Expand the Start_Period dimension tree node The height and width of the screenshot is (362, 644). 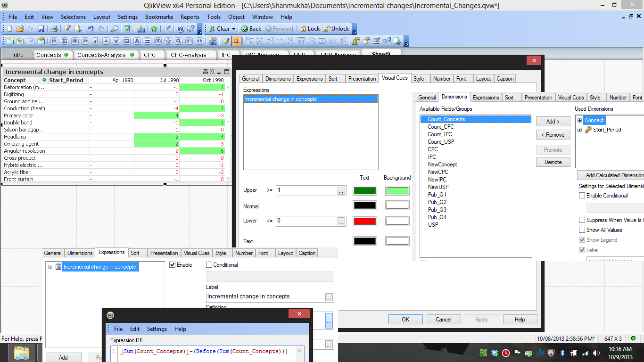click(580, 130)
